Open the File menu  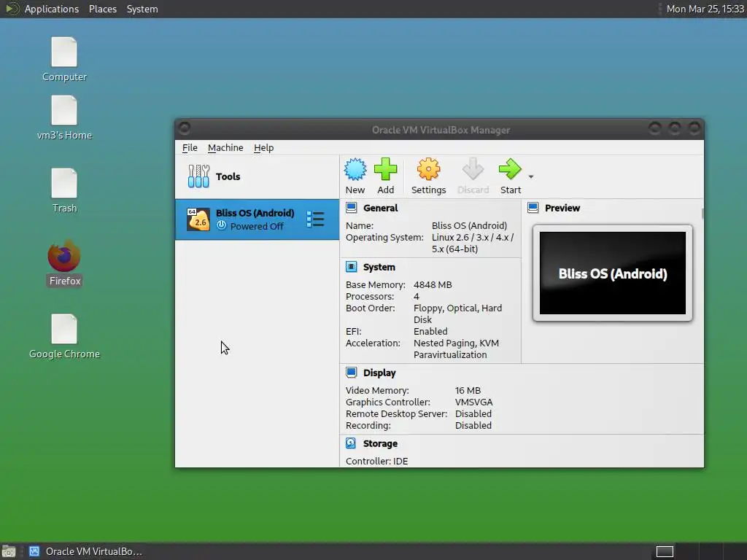point(190,147)
